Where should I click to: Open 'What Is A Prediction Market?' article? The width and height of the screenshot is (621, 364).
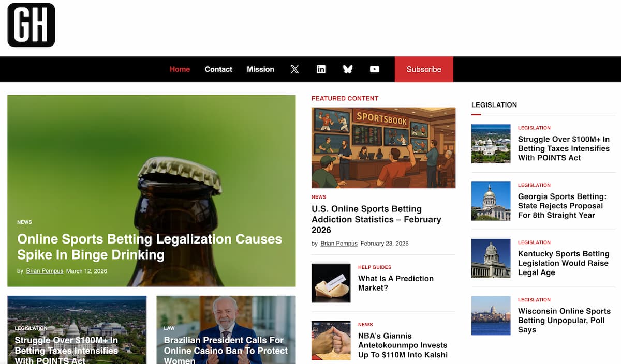[x=396, y=283]
